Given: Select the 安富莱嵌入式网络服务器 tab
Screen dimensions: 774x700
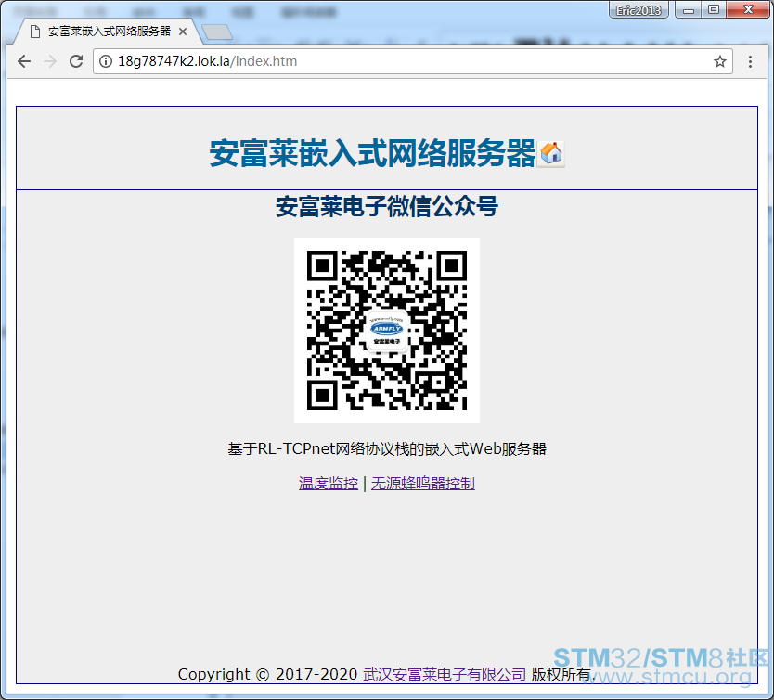Looking at the screenshot, I should tap(109, 32).
